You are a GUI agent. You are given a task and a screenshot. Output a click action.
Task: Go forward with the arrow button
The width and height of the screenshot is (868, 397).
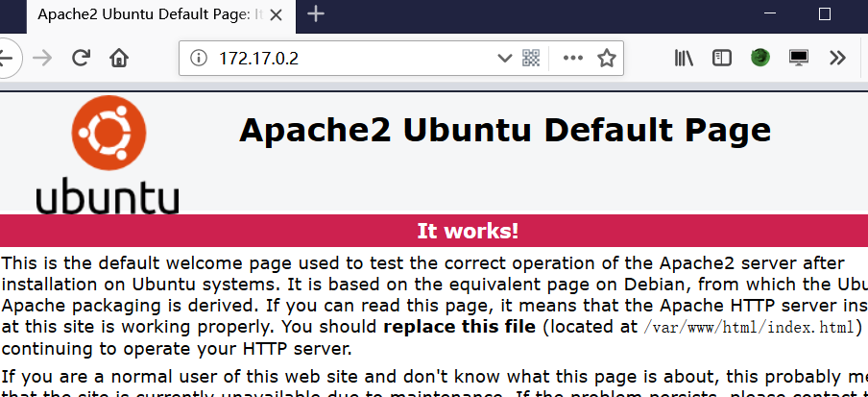[42, 58]
